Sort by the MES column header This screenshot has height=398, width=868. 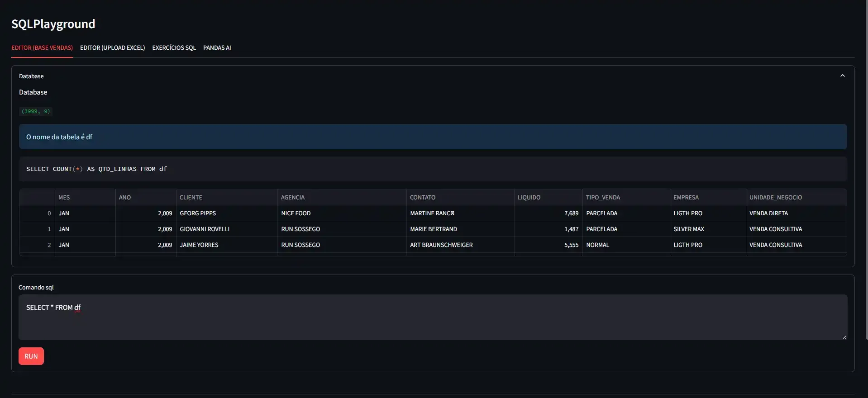pos(85,197)
